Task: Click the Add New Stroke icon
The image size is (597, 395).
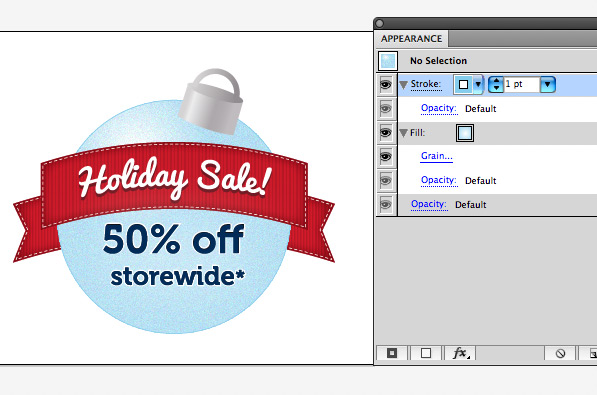Action: click(x=392, y=353)
